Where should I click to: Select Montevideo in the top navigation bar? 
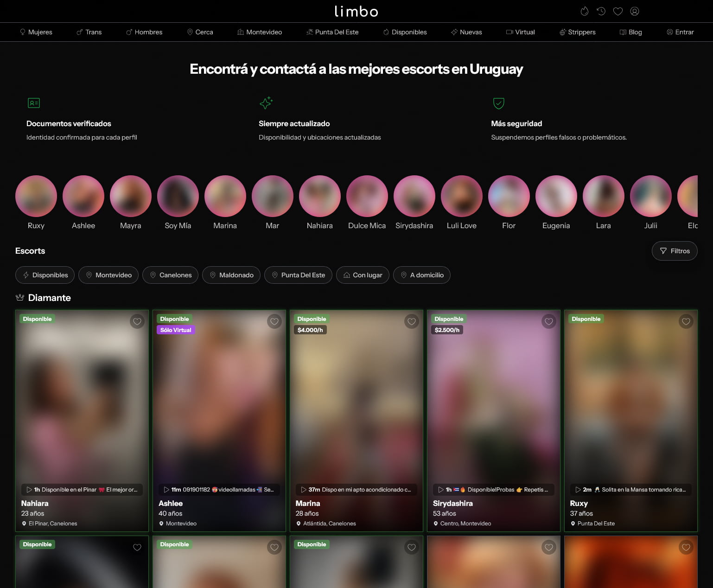coord(260,32)
